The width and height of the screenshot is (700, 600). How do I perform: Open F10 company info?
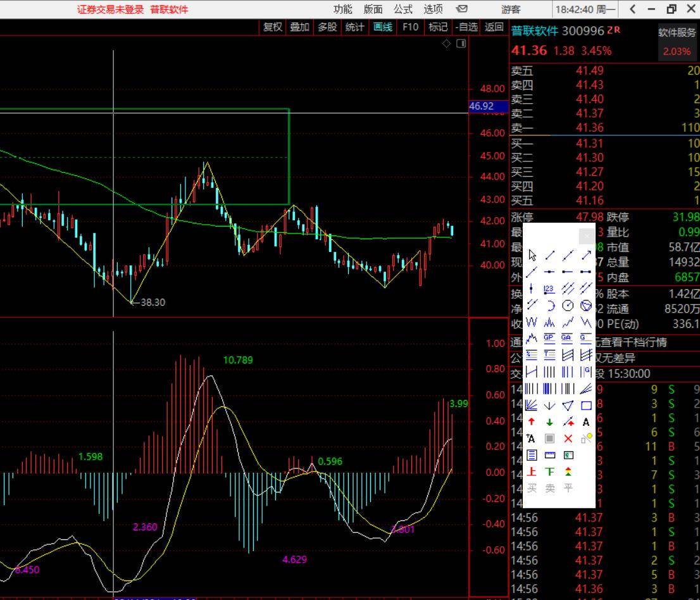(410, 27)
